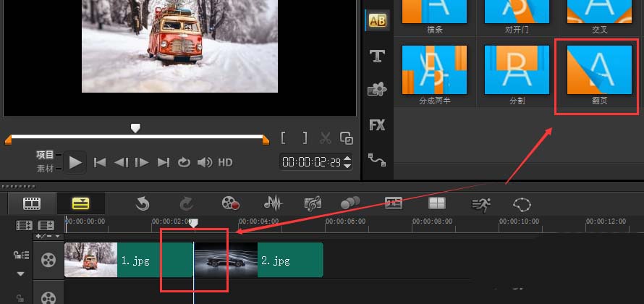Expand tracks with the down arrow
The width and height of the screenshot is (644, 304).
click(x=20, y=274)
